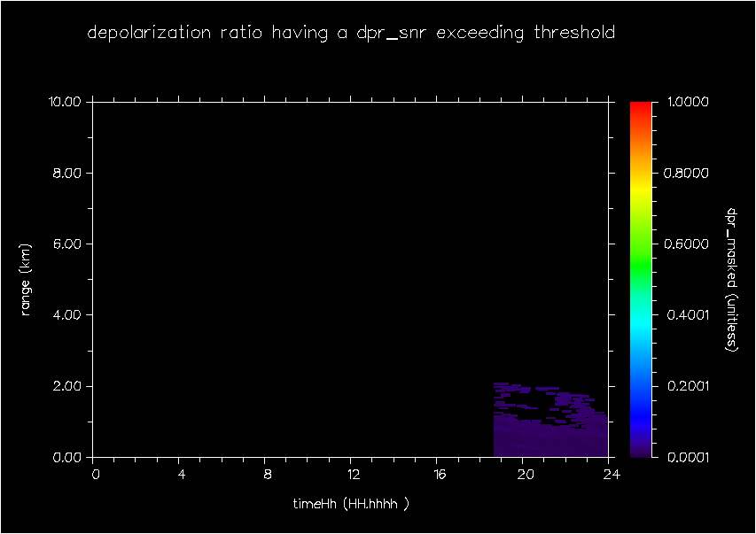
Task: Click the colorbar label 0.2001
Action: point(687,386)
